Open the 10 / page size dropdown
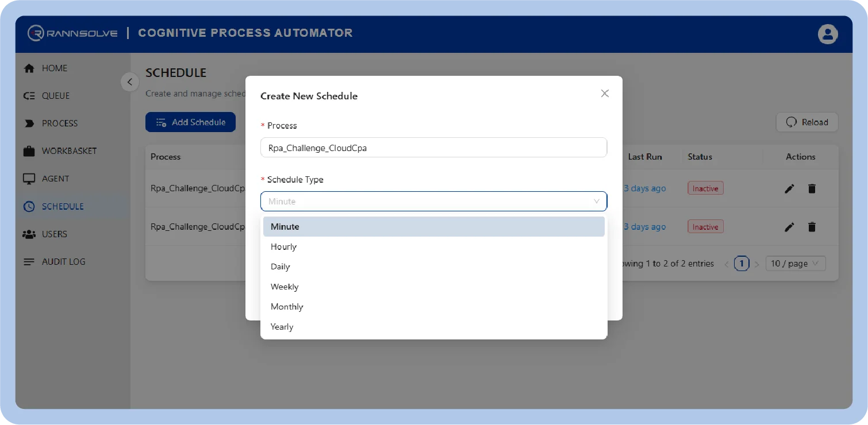The height and width of the screenshot is (425, 868). (796, 264)
